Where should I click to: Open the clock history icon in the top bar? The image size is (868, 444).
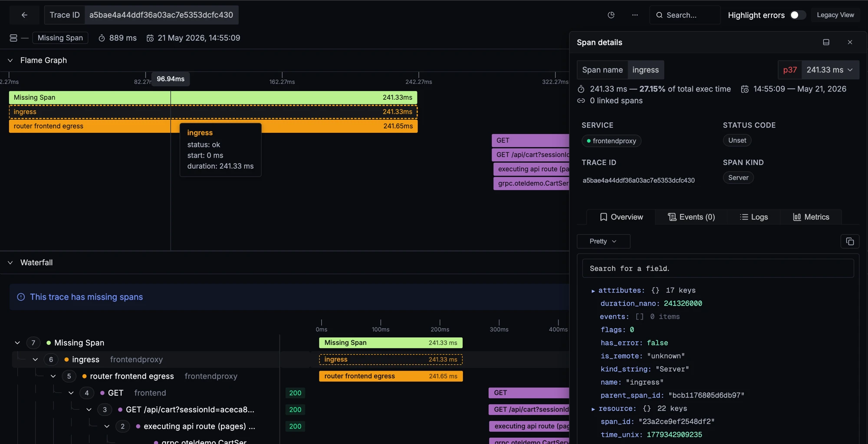coord(611,15)
